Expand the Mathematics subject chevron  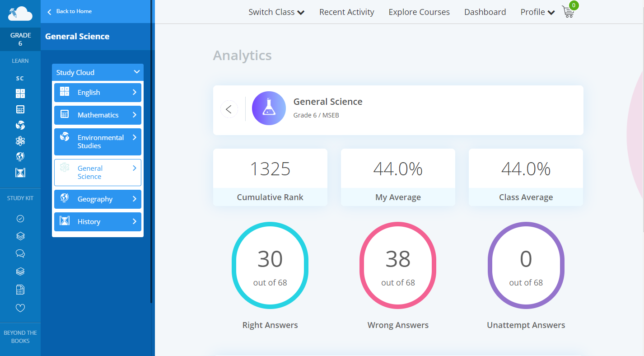coord(134,115)
